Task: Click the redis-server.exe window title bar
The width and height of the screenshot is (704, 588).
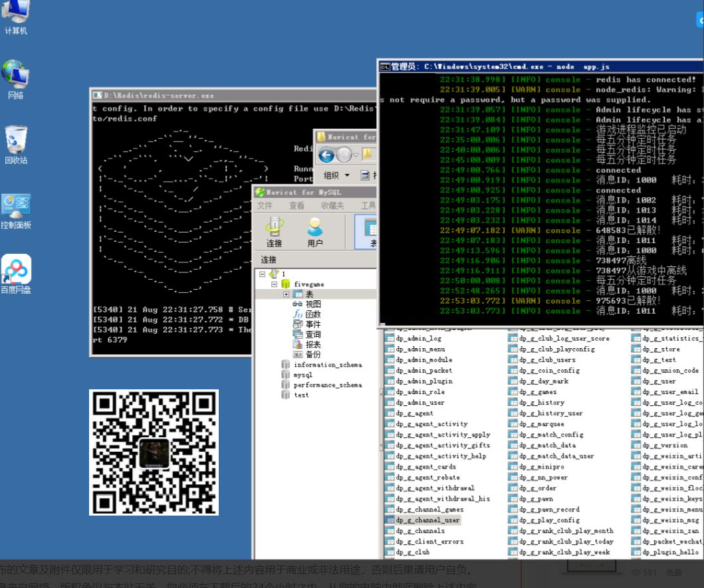Action: coord(233,96)
